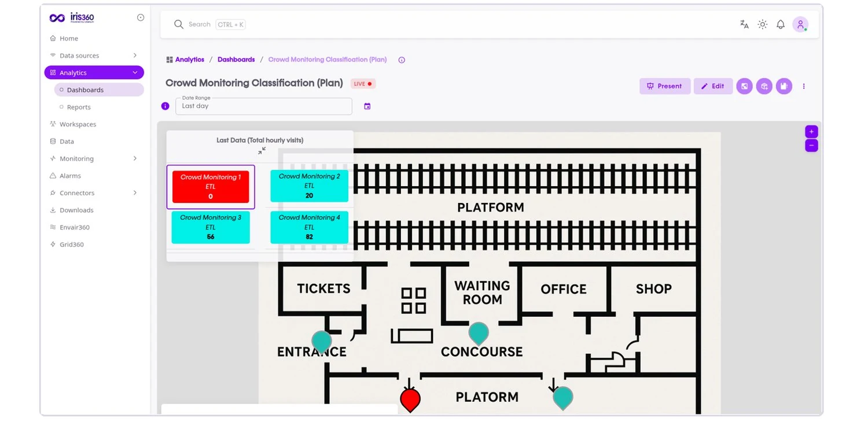868x422 pixels.
Task: Click the first round purple icon after Edit
Action: coord(744,86)
